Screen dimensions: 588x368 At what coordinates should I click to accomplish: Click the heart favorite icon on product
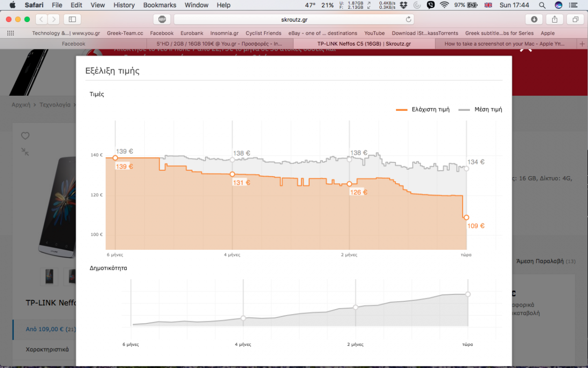pyautogui.click(x=25, y=136)
